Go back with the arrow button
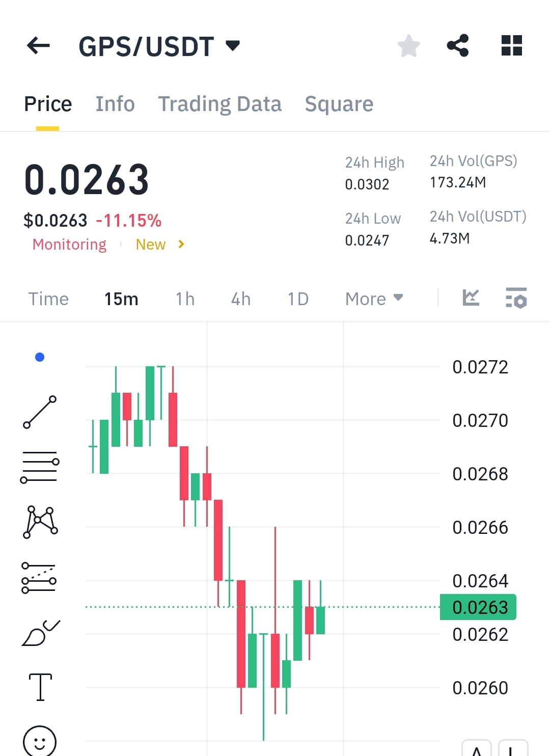This screenshot has width=550, height=756. 37,45
